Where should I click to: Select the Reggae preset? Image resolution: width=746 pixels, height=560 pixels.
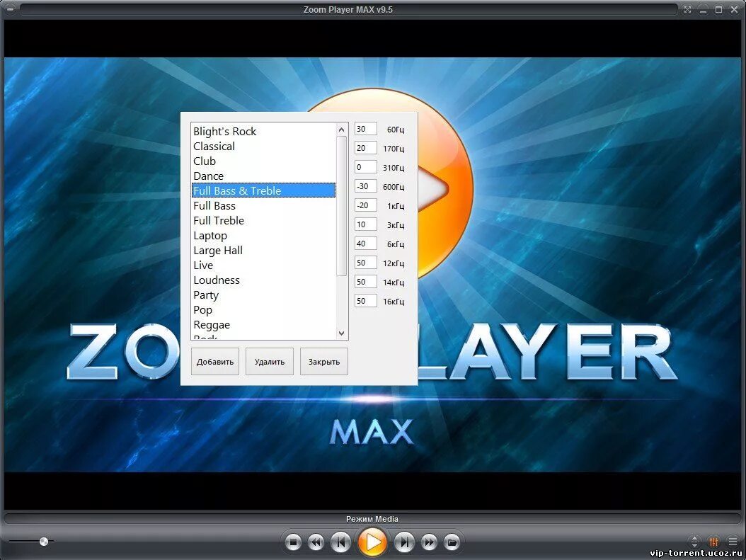(x=263, y=324)
